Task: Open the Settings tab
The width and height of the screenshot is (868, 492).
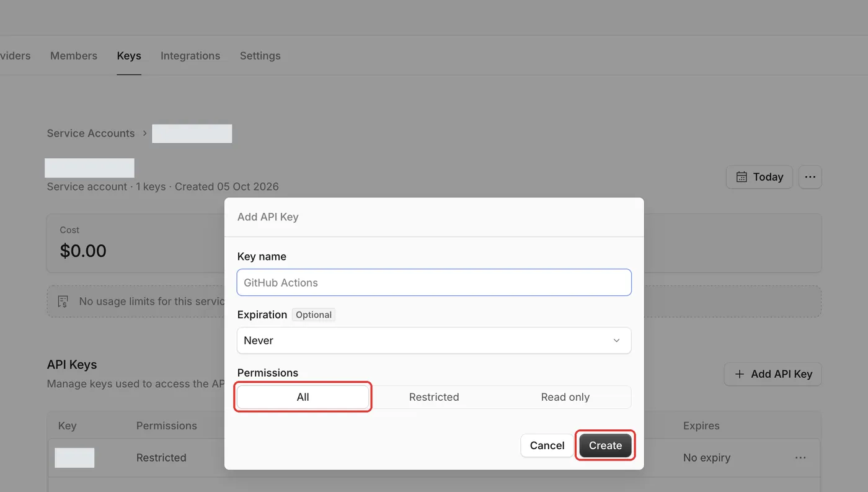Action: point(260,56)
